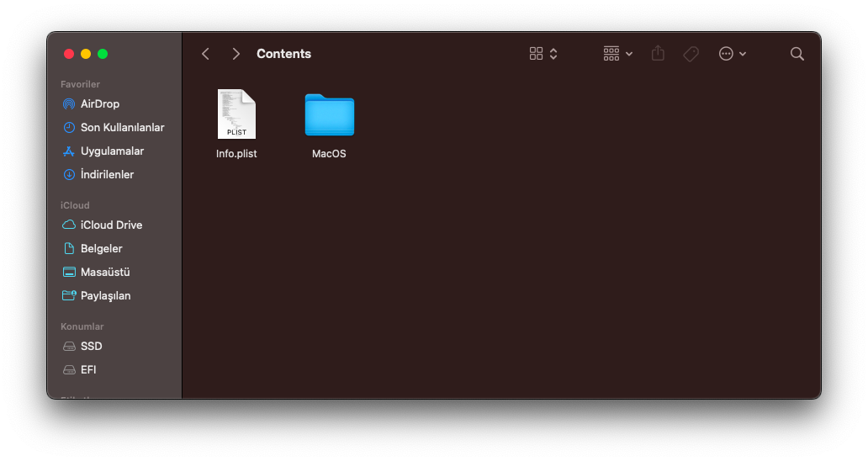Click the Favoriler section header
The width and height of the screenshot is (868, 461).
click(80, 84)
